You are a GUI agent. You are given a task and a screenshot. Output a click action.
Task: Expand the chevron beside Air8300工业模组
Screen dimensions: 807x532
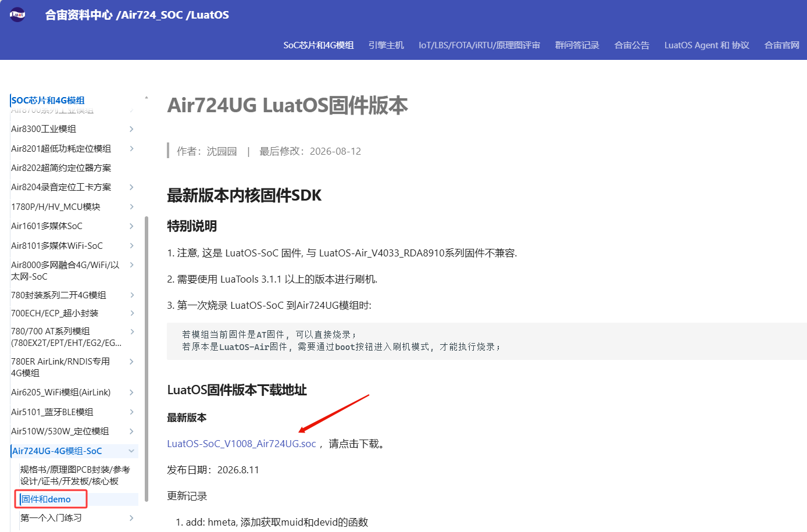pyautogui.click(x=131, y=129)
